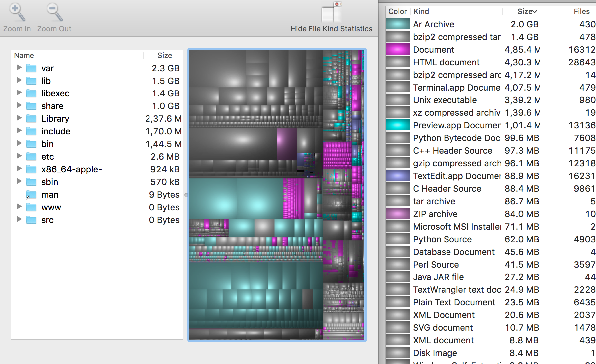Select the libexec folder icon
This screenshot has height=364, width=596.
point(31,93)
